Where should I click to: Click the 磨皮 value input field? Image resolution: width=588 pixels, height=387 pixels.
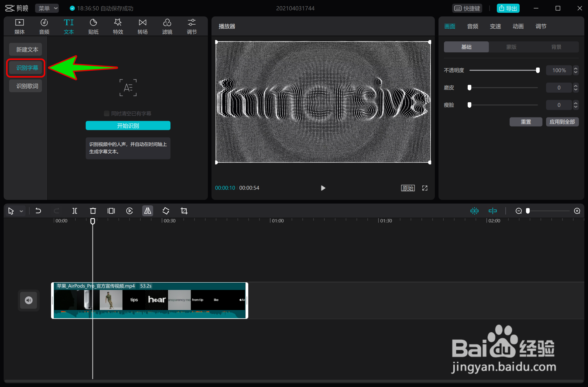559,88
